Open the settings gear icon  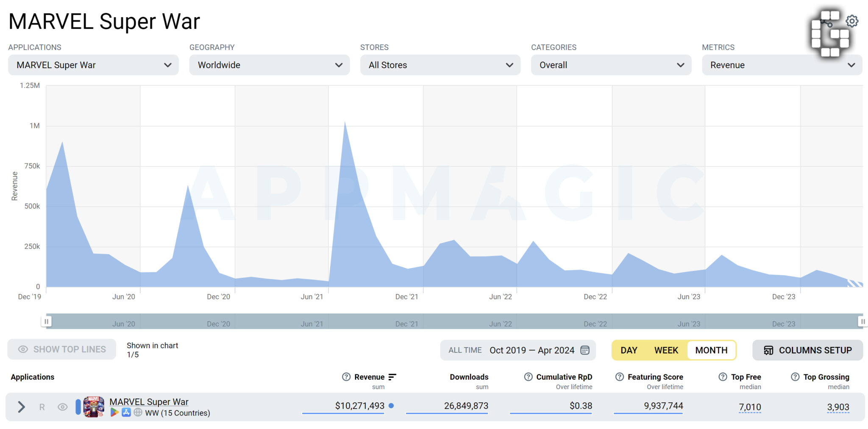click(x=852, y=21)
